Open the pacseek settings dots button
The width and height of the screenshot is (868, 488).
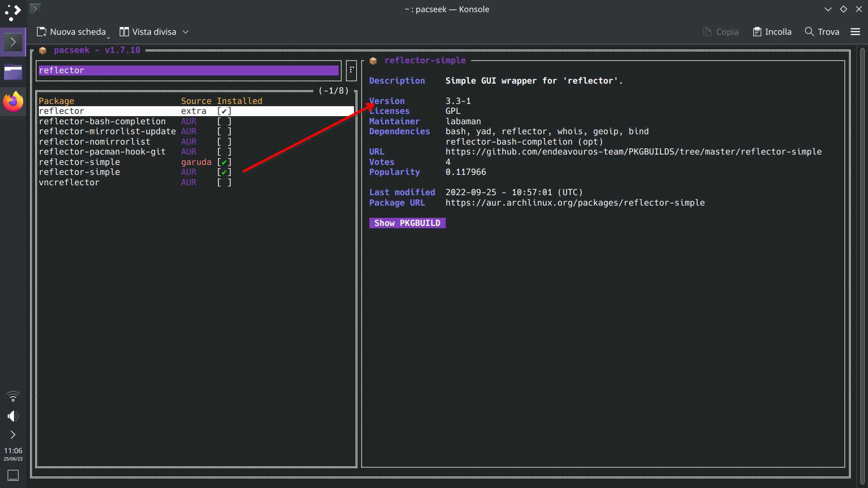351,70
